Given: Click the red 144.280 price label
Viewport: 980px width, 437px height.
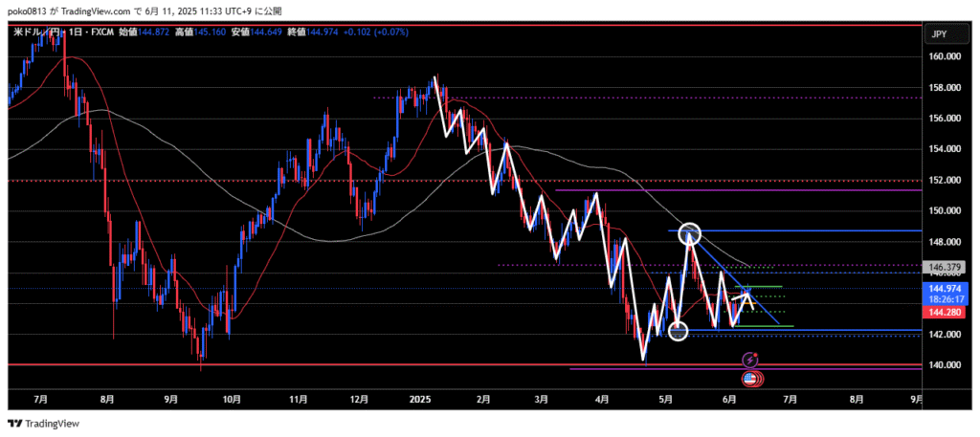Looking at the screenshot, I should pos(944,313).
